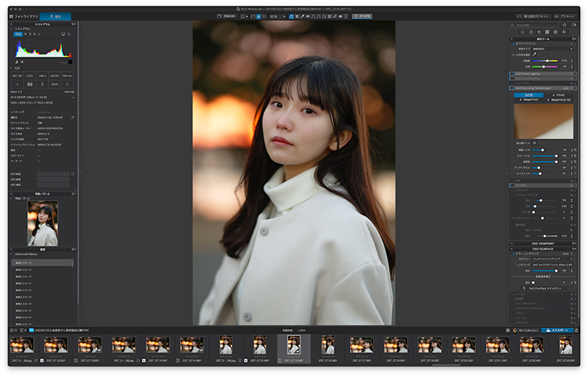This screenshot has height=376, width=588.
Task: Expand the DxO ViewPoint palette
Action: pos(542,244)
